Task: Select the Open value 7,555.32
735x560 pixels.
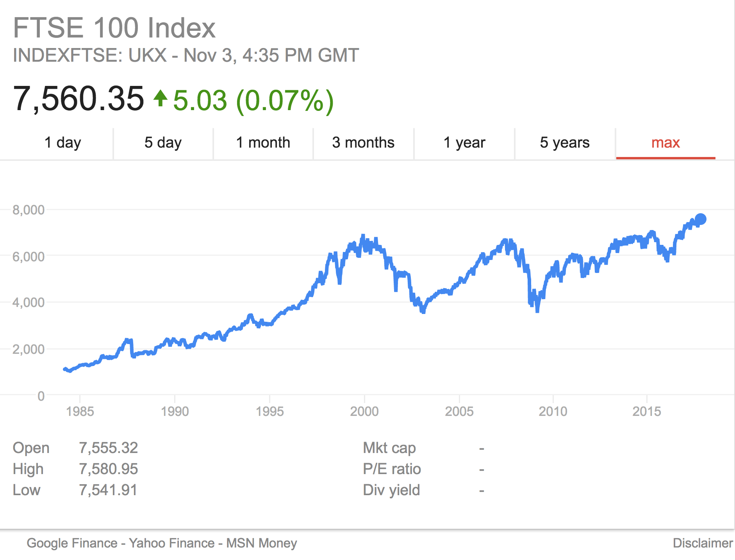Action: coord(108,448)
